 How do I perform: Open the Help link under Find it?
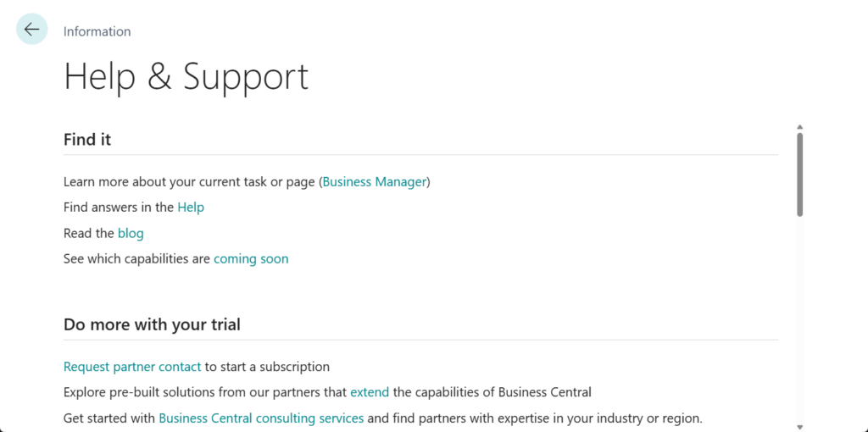pos(191,207)
